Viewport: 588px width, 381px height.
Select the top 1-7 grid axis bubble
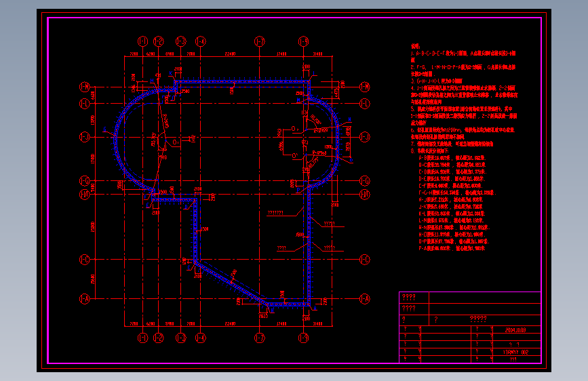(260, 41)
